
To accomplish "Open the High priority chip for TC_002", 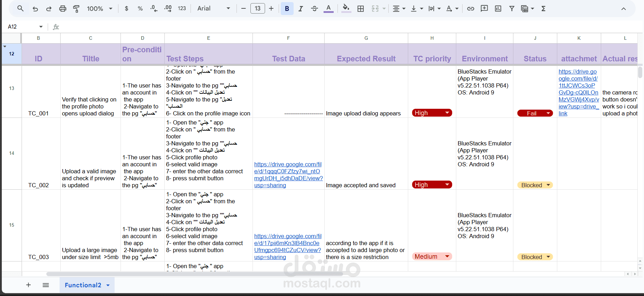I will [x=432, y=184].
